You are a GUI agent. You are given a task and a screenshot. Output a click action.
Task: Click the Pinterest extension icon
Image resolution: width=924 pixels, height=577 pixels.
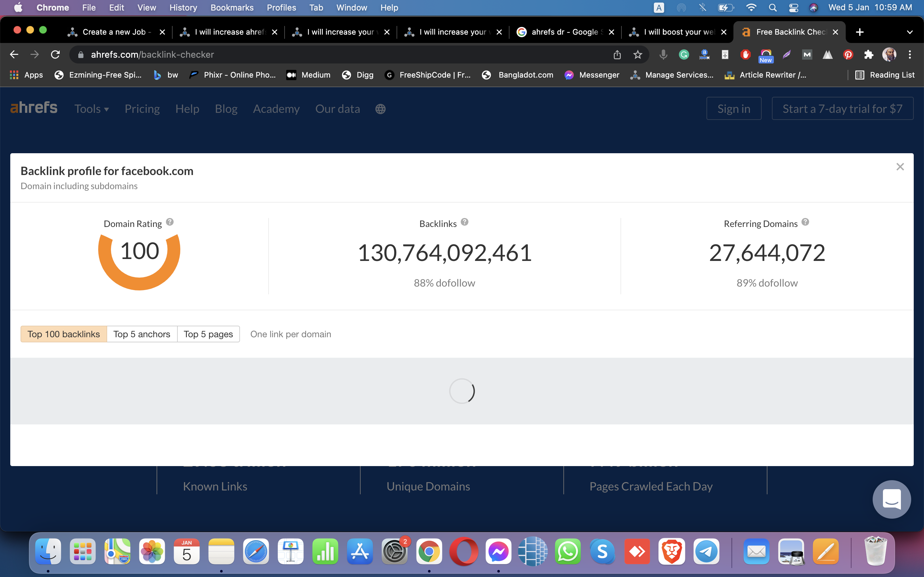coord(848,54)
